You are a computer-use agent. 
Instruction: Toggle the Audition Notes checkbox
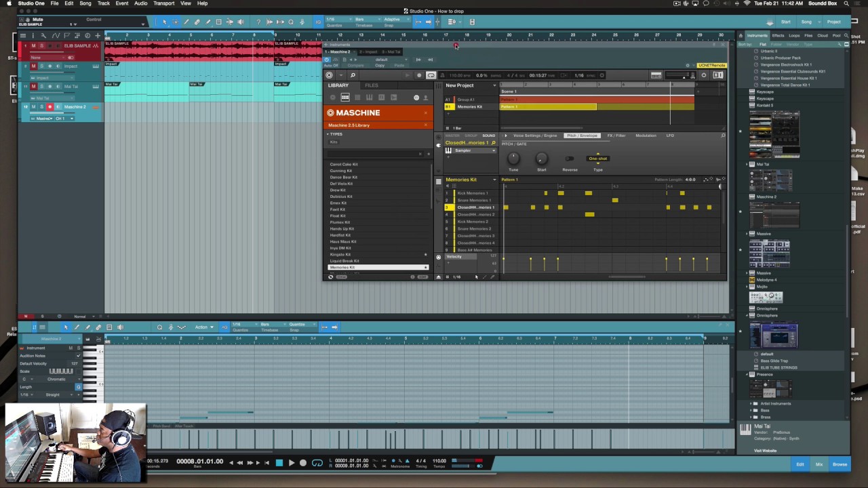click(x=79, y=356)
